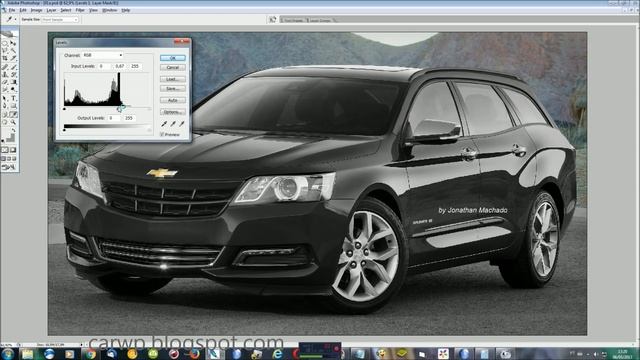The height and width of the screenshot is (360, 640).
Task: Select the Eraser tool
Action: [5, 82]
